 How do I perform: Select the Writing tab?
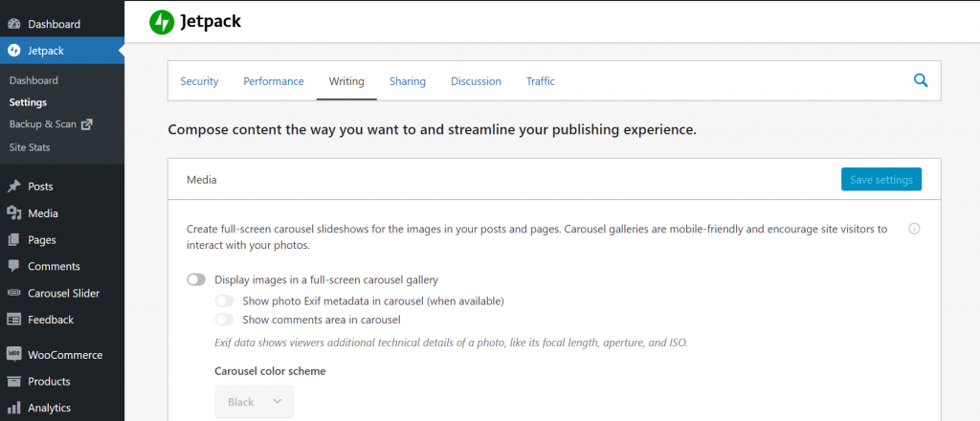346,81
